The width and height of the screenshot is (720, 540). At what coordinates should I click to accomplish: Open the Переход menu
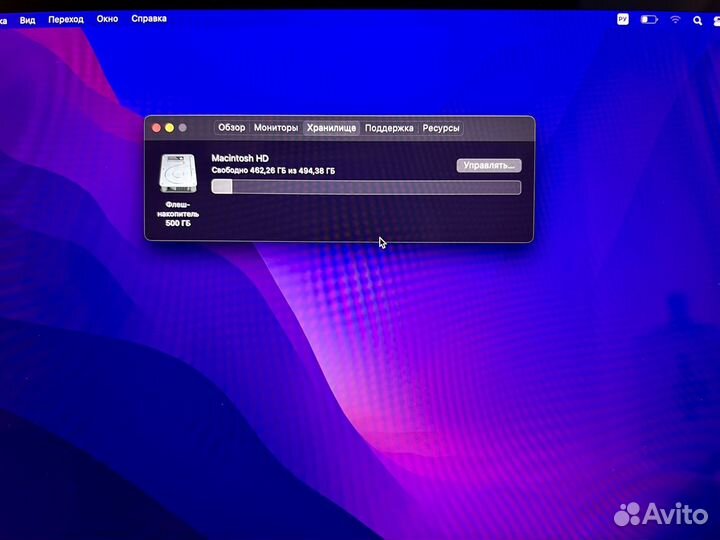(x=66, y=19)
